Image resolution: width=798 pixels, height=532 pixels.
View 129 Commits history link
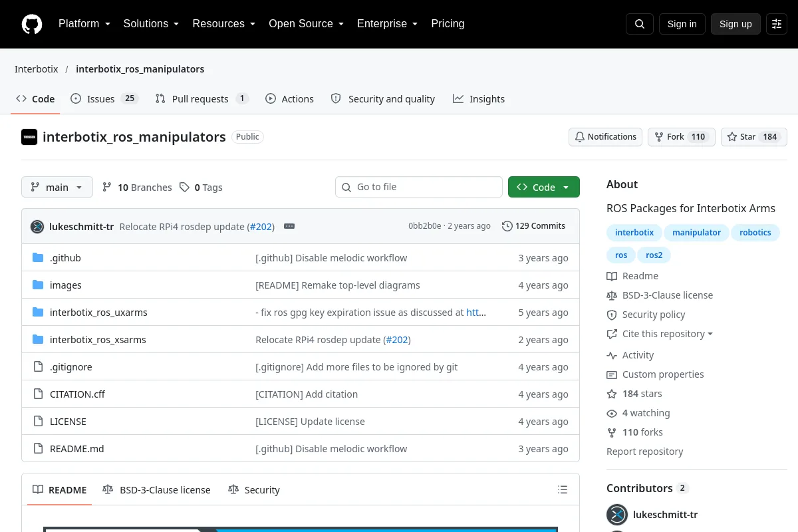(x=533, y=226)
